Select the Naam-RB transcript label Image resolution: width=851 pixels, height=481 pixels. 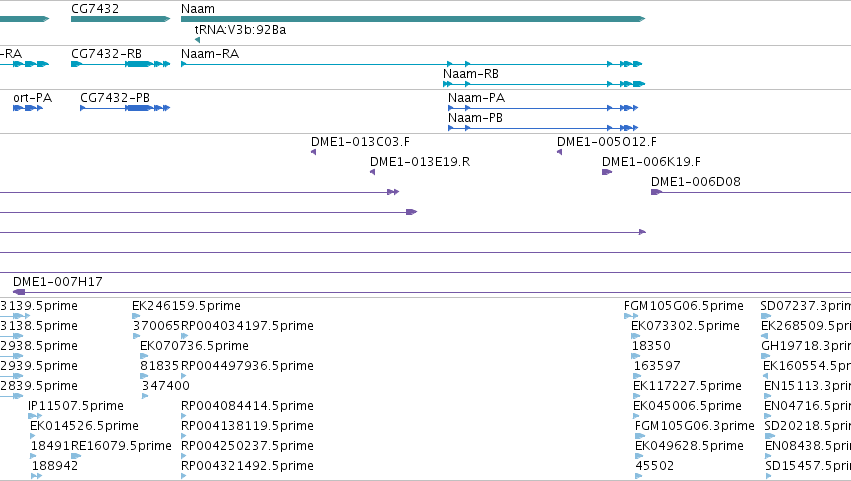point(471,74)
